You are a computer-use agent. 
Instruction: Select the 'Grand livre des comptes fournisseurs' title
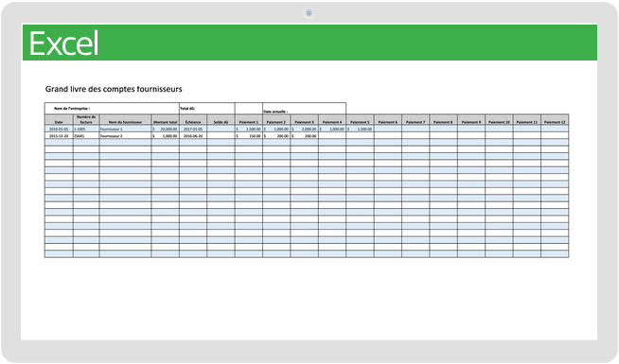[x=114, y=89]
